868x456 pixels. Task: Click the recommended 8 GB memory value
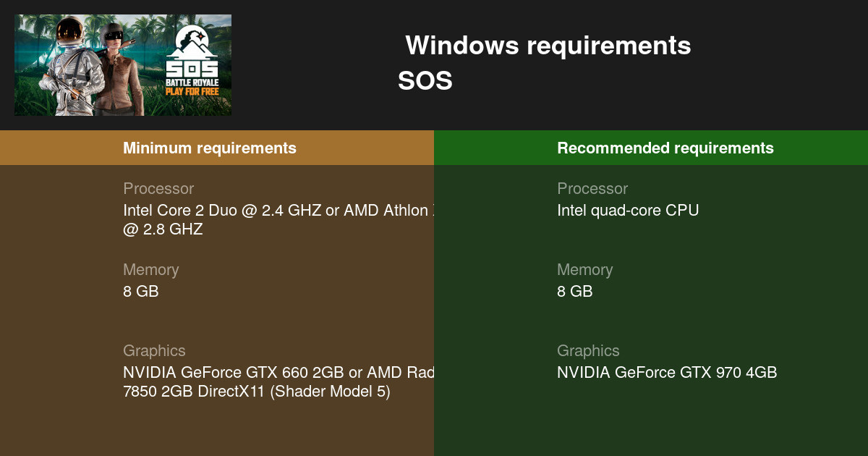pyautogui.click(x=574, y=292)
